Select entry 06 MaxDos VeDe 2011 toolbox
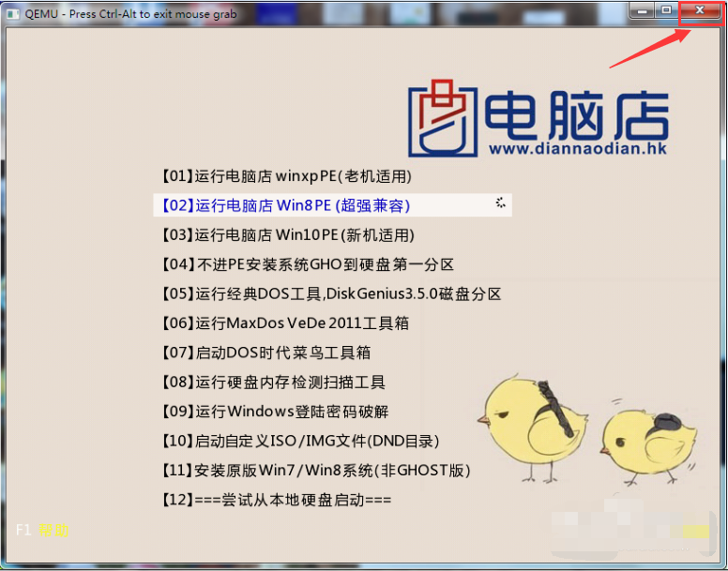 tap(285, 323)
